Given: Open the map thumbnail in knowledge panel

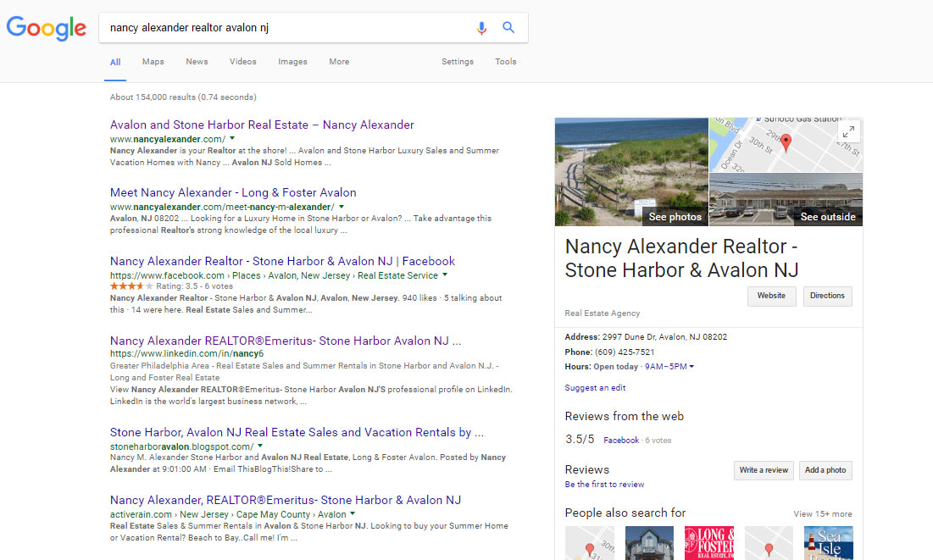Looking at the screenshot, I should 786,145.
